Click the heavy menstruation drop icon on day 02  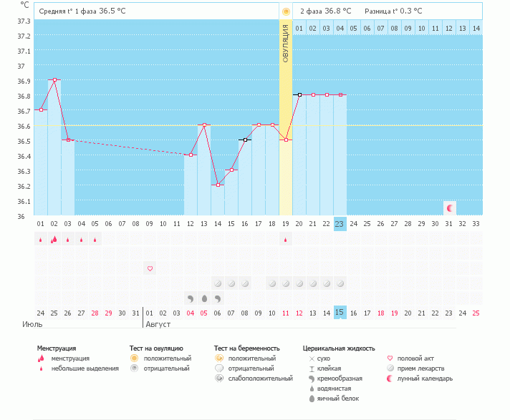coord(54,240)
